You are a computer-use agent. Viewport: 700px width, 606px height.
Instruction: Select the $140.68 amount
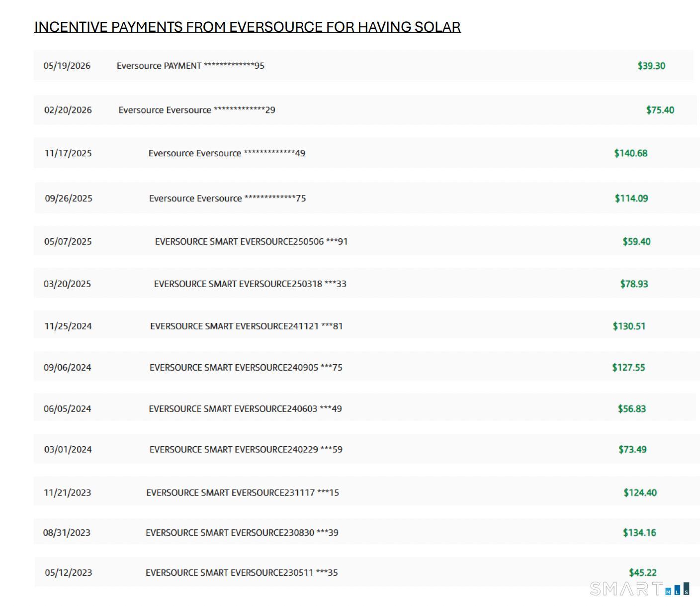click(631, 153)
